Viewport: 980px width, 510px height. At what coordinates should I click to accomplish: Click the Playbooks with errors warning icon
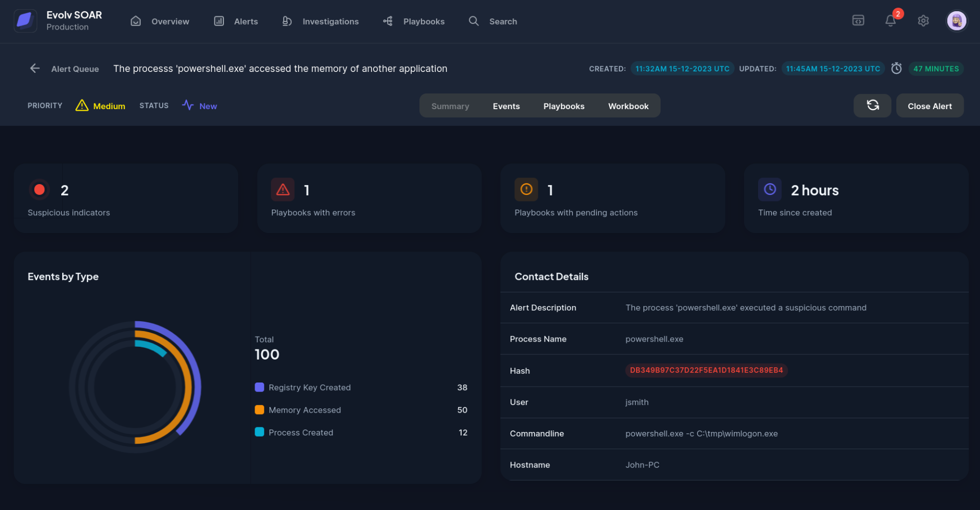[x=283, y=190]
